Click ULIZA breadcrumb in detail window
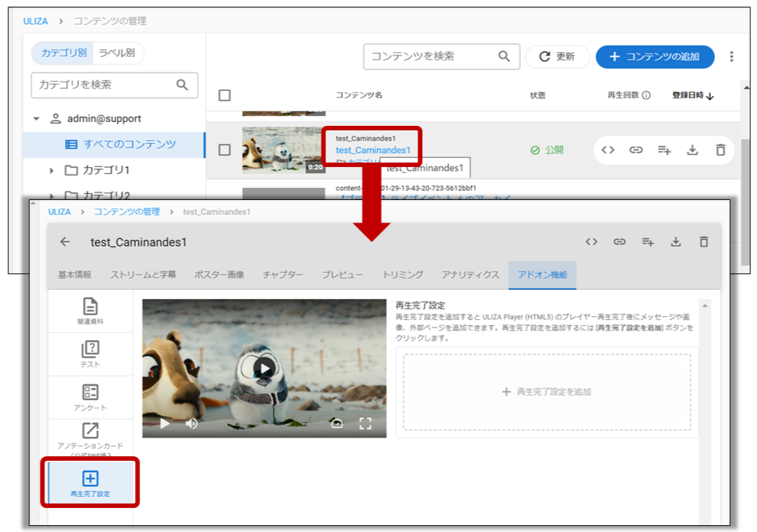 pos(59,212)
